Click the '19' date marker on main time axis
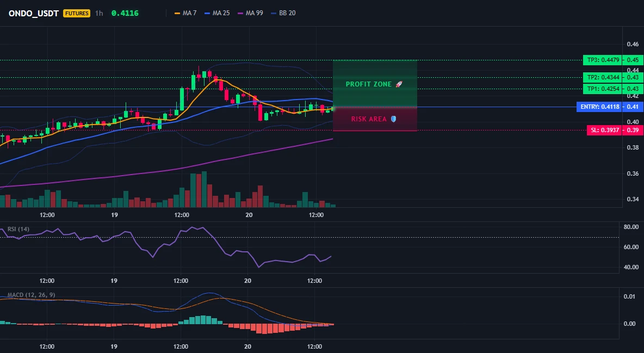The image size is (644, 353). click(x=114, y=215)
